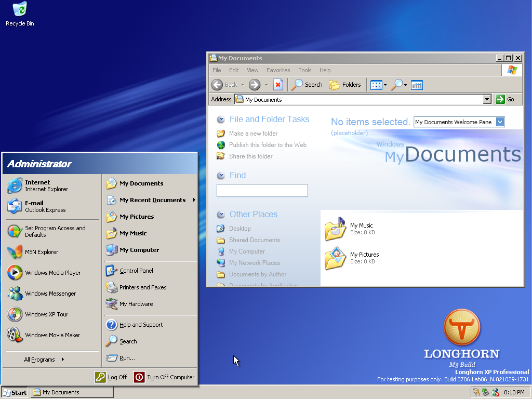The height and width of the screenshot is (399, 532).
Task: Click the Views grid icon in toolbar
Action: pos(376,85)
